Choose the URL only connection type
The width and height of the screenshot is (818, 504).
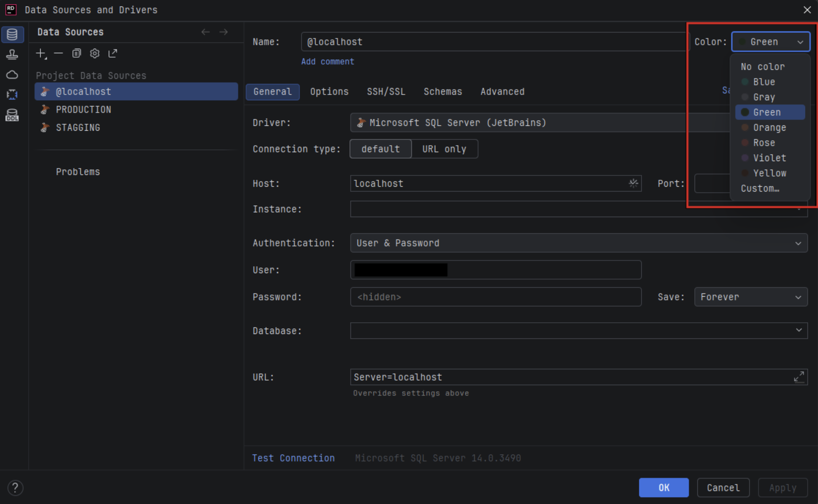pyautogui.click(x=444, y=149)
